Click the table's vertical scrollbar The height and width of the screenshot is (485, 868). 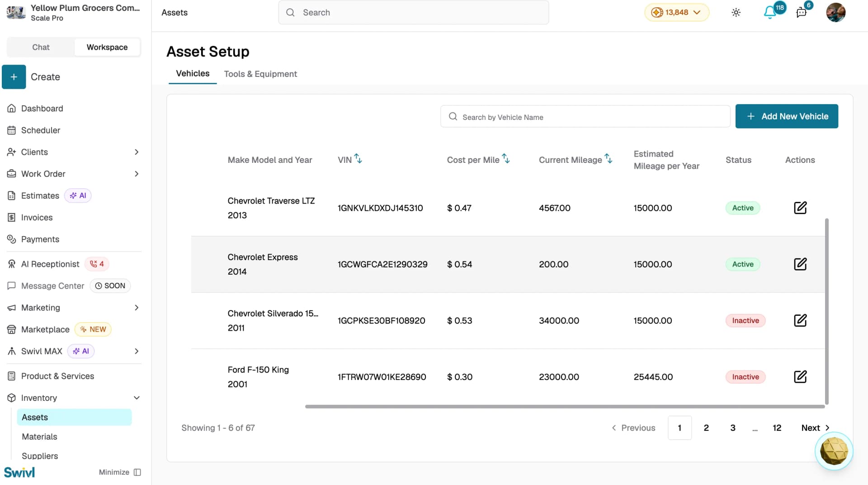827,311
